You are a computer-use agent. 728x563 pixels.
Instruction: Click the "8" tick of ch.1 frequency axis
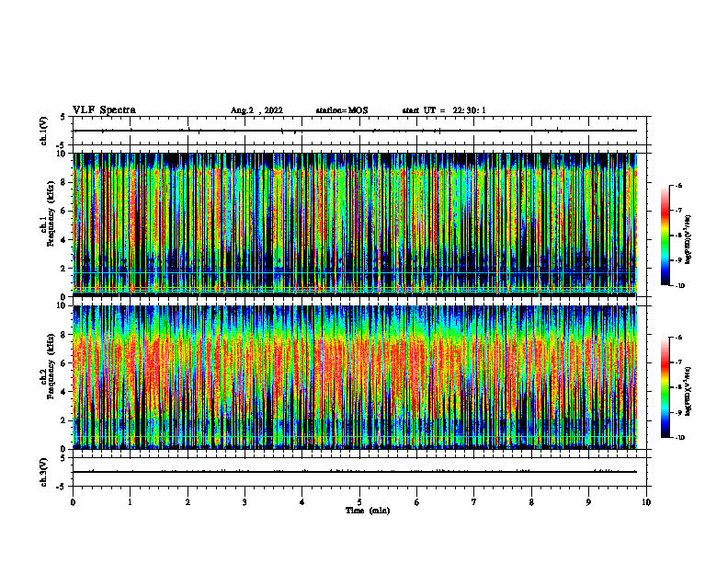click(x=64, y=182)
